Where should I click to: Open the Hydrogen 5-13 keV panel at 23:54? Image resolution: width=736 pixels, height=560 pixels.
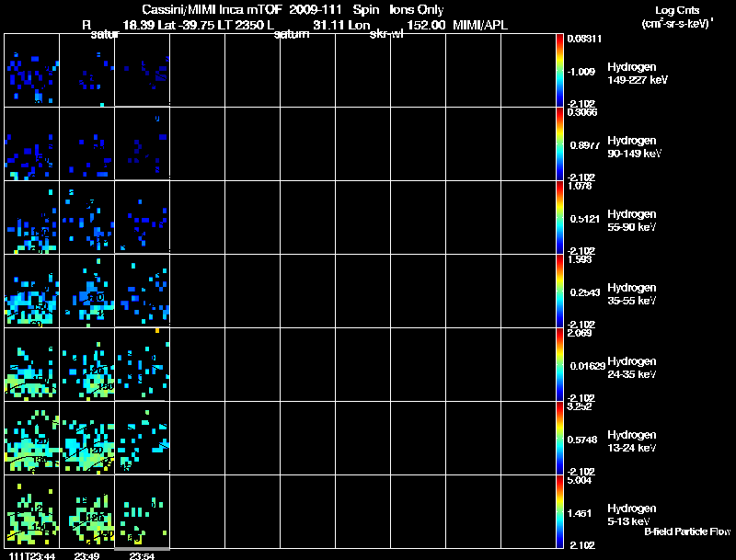pyautogui.click(x=143, y=511)
